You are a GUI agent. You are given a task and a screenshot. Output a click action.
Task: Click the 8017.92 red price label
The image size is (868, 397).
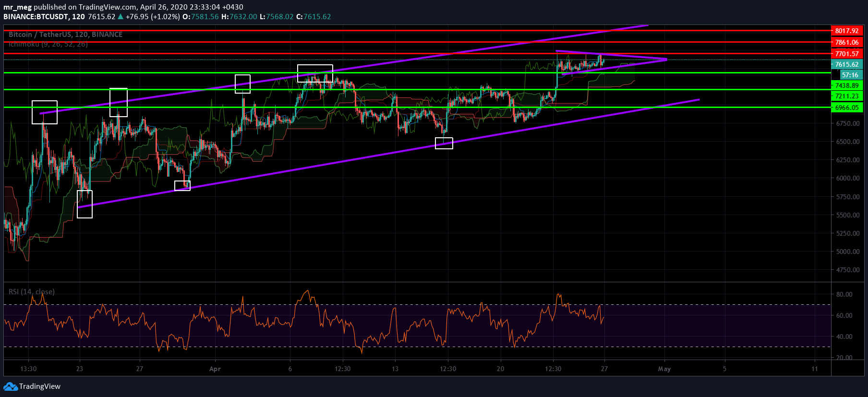pos(847,31)
